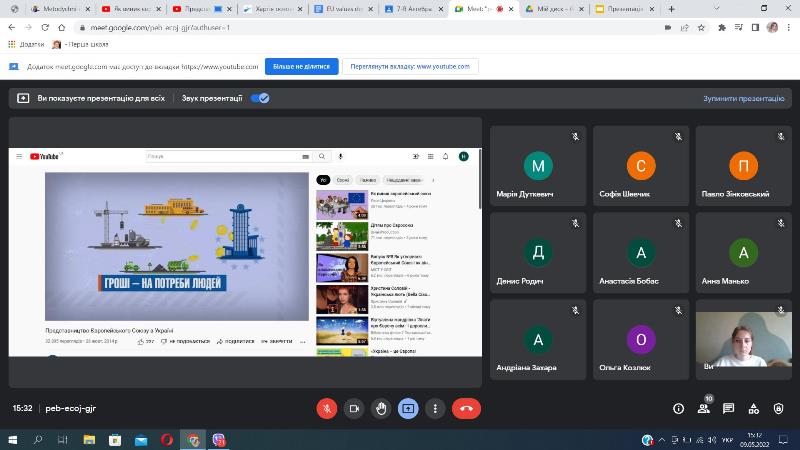The width and height of the screenshot is (800, 450).
Task: Raise hand using the hand icon
Action: pos(381,408)
